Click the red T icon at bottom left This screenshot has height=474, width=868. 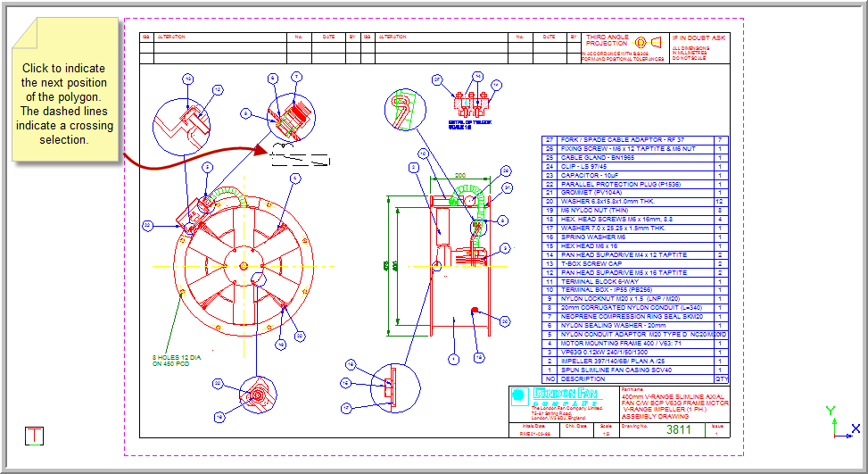click(35, 436)
